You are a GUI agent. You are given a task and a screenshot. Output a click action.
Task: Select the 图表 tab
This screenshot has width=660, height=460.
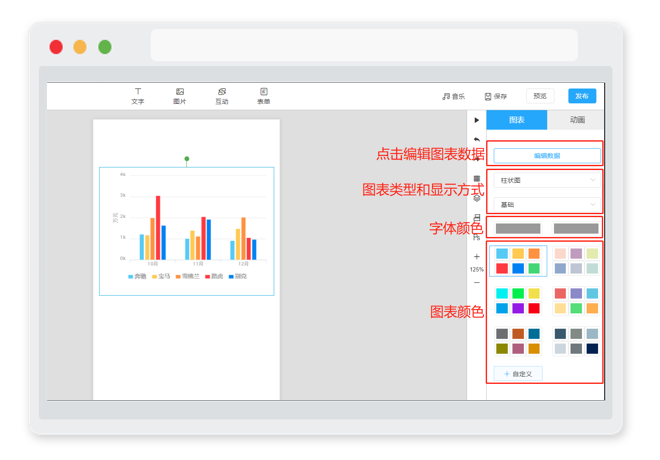(517, 120)
